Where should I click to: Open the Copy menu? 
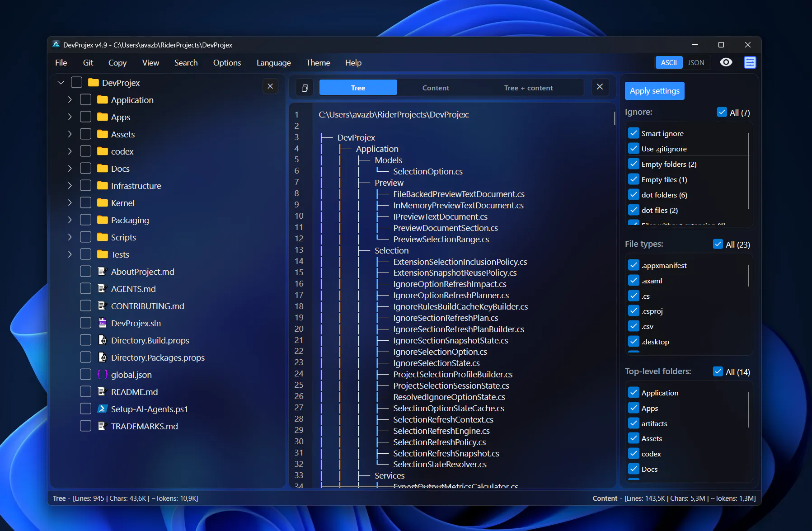[117, 62]
